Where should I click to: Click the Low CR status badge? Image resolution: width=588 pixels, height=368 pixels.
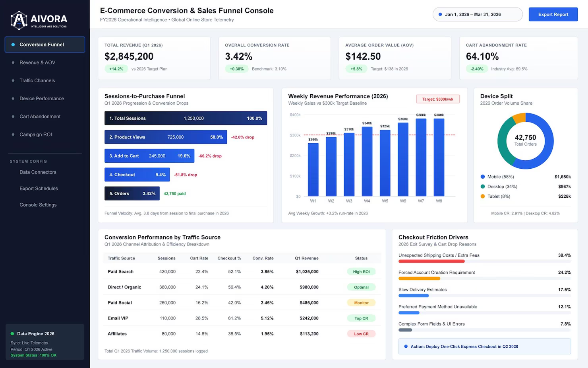pos(361,334)
